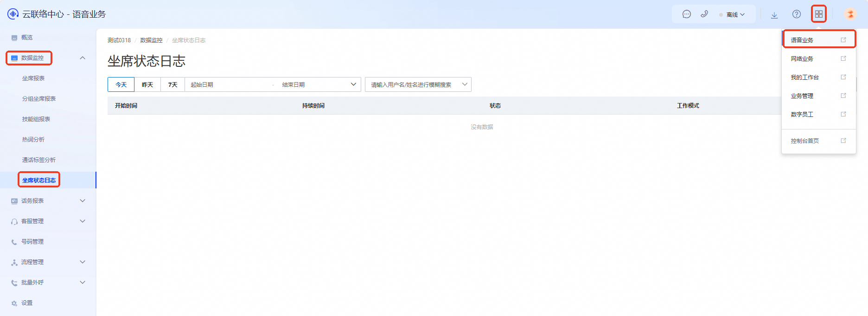Select the 7天 filter

click(x=173, y=84)
